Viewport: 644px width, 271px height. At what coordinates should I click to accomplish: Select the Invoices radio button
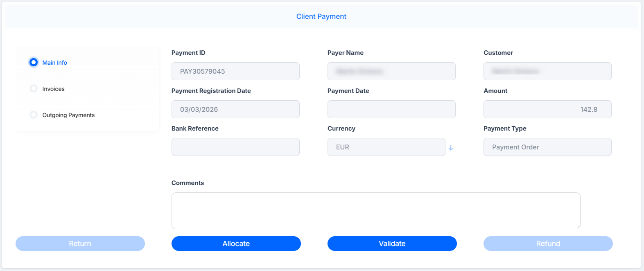tap(34, 88)
